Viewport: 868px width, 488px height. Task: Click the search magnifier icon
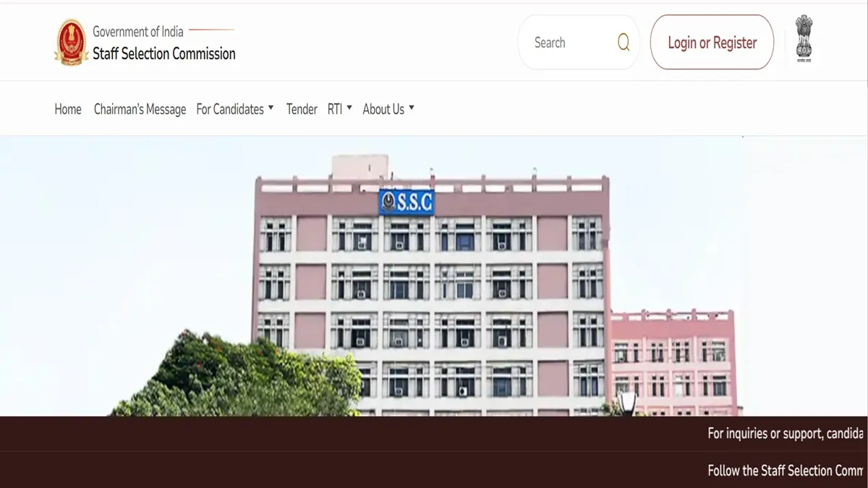pyautogui.click(x=624, y=43)
